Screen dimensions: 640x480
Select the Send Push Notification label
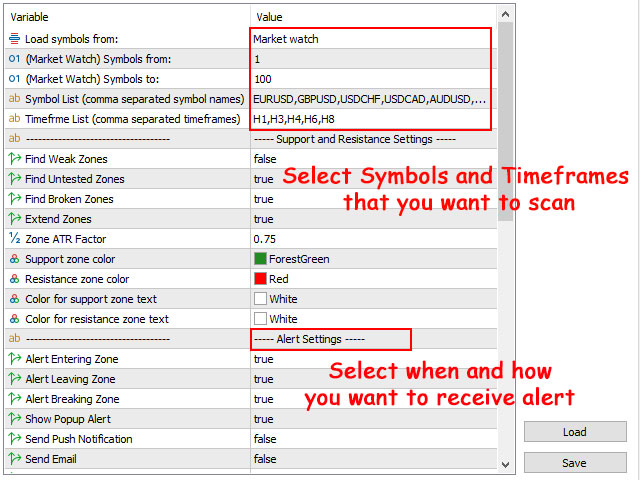[79, 439]
